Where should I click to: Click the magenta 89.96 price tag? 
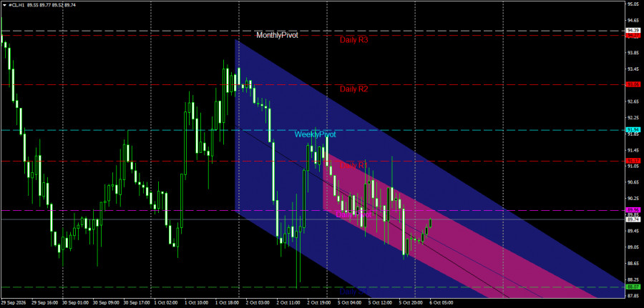pos(633,210)
